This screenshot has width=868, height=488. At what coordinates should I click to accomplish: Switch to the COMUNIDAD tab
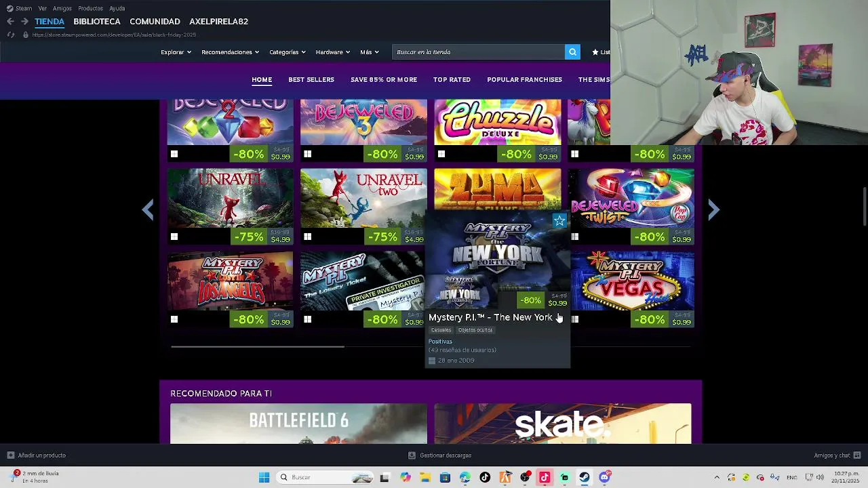[155, 22]
